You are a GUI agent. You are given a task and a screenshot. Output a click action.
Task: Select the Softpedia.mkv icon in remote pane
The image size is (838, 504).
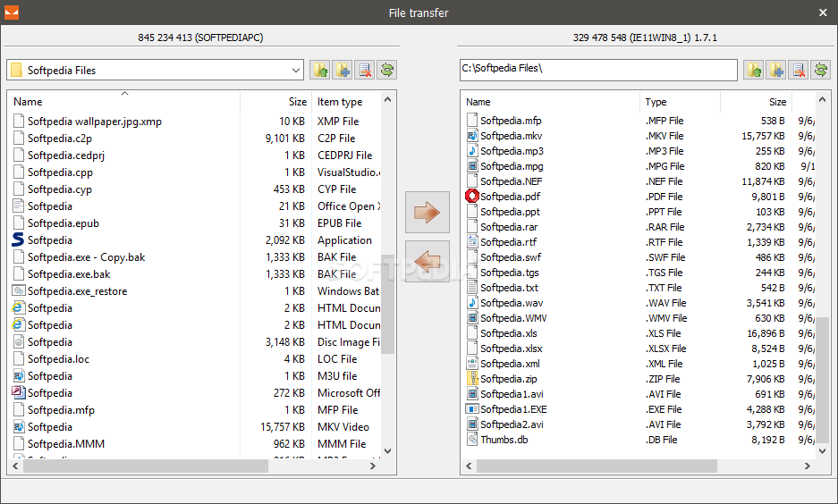tap(472, 136)
